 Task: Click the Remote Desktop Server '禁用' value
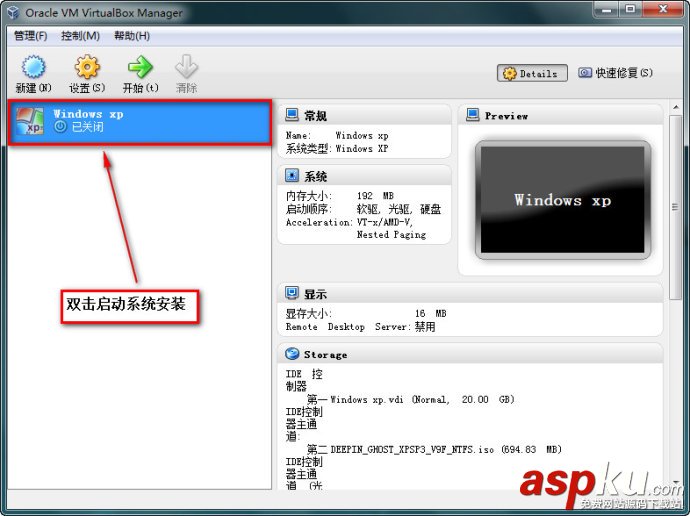pos(425,327)
